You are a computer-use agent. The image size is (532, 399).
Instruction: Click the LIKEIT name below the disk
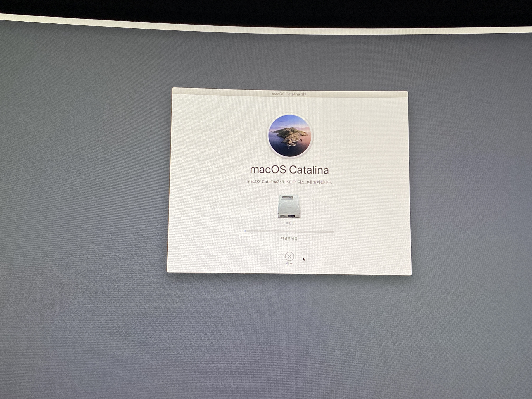tap(289, 223)
